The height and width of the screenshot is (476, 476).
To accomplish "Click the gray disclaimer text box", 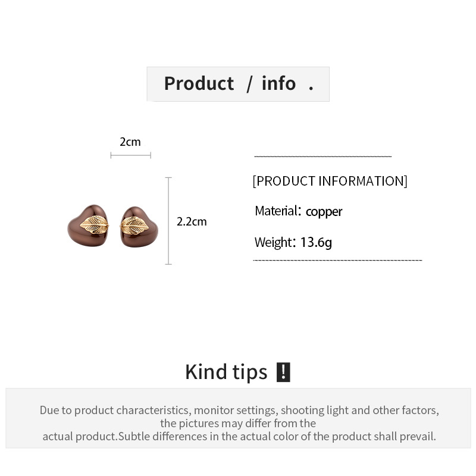I will click(x=239, y=418).
